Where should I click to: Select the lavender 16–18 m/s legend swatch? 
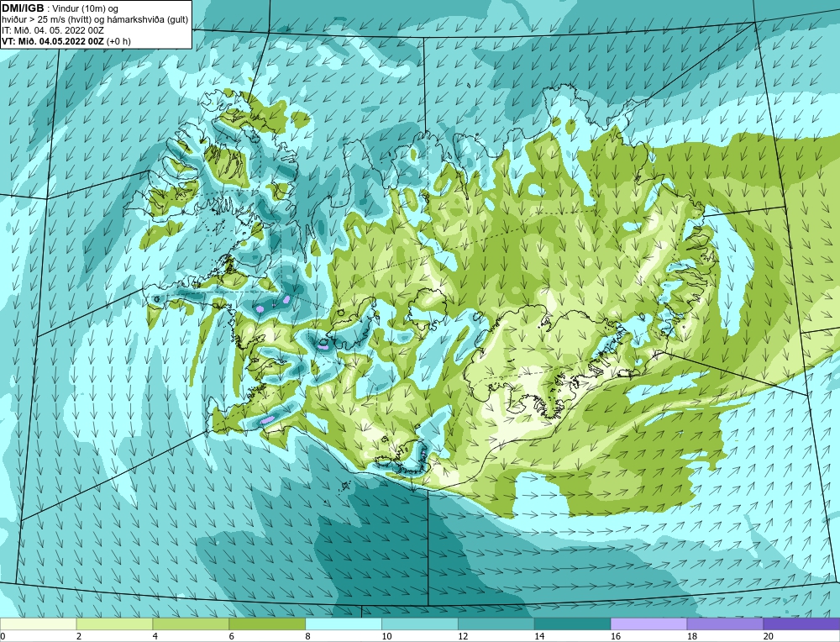pos(648,624)
